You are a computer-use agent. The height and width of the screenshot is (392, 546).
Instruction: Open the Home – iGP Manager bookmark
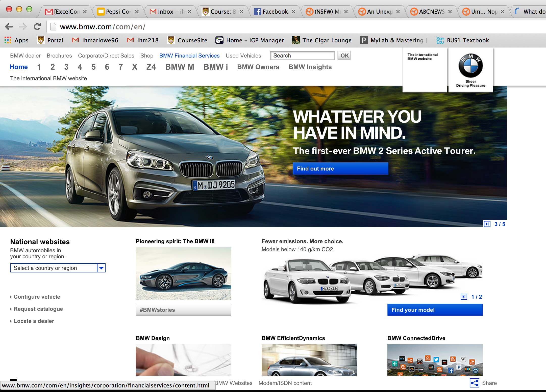250,40
